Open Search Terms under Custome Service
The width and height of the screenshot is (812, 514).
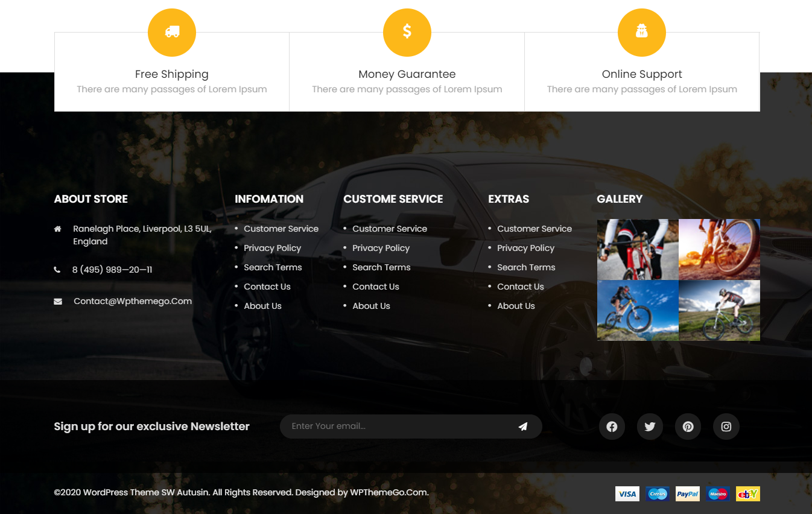coord(381,267)
